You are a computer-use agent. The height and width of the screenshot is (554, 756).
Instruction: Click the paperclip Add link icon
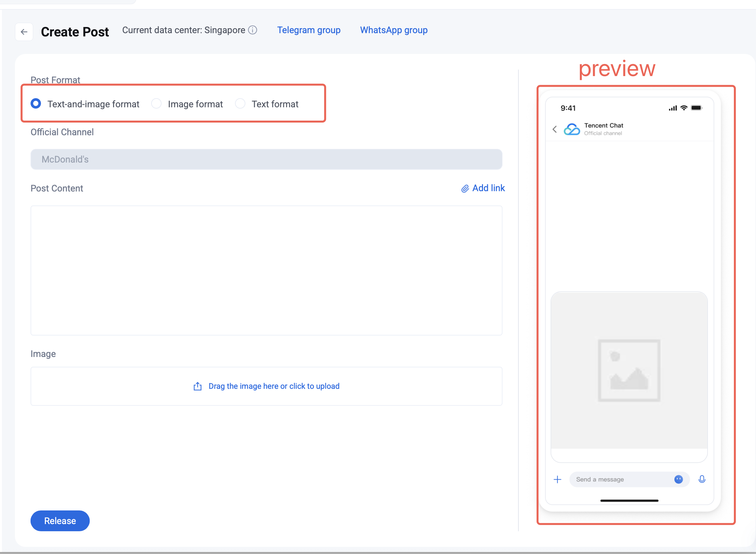coord(465,189)
